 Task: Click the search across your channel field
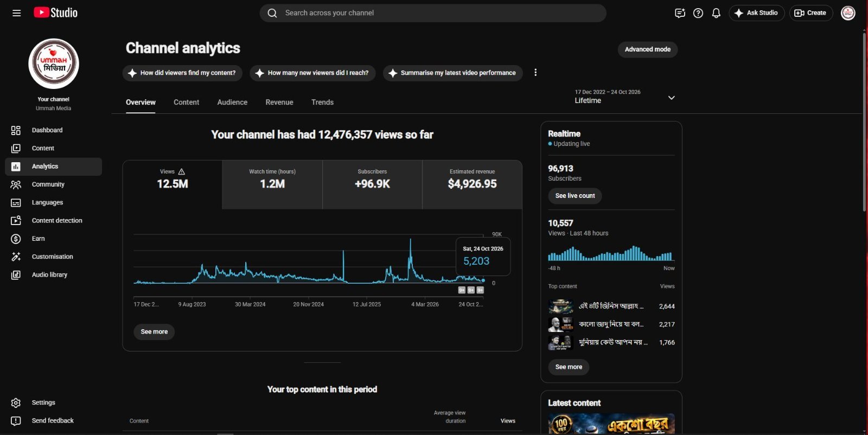(x=433, y=13)
